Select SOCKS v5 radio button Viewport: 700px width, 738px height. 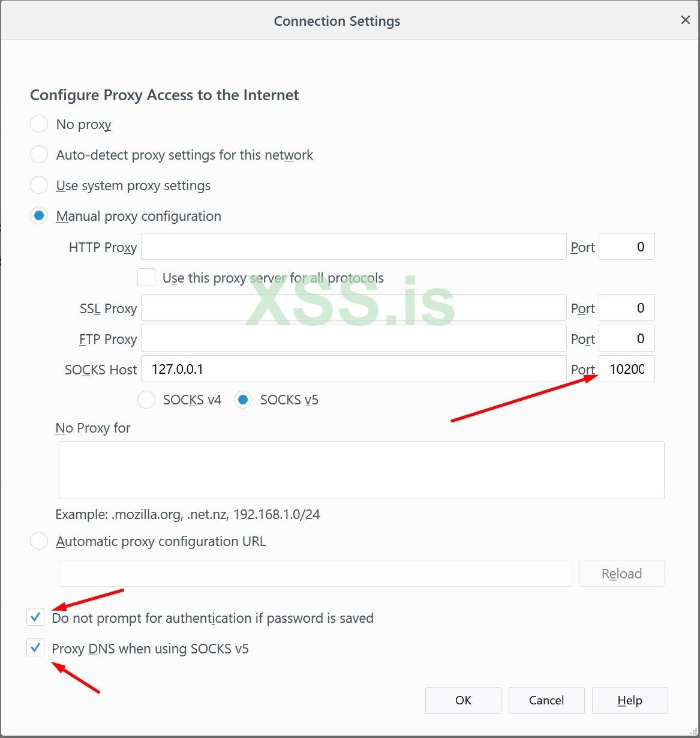point(243,400)
